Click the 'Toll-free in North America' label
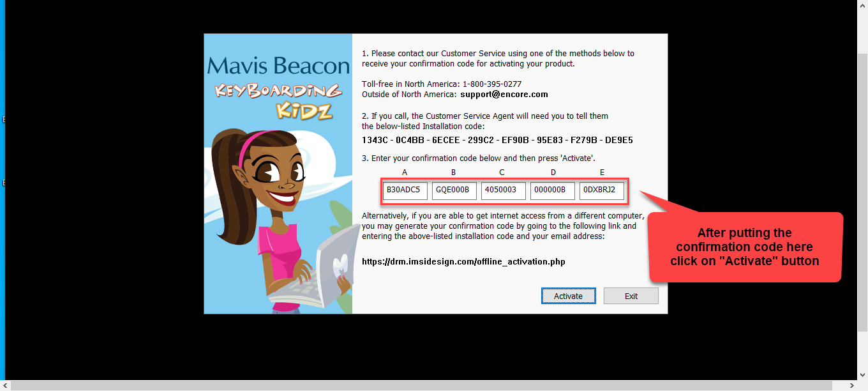Image resolution: width=868 pixels, height=391 pixels. tap(411, 84)
